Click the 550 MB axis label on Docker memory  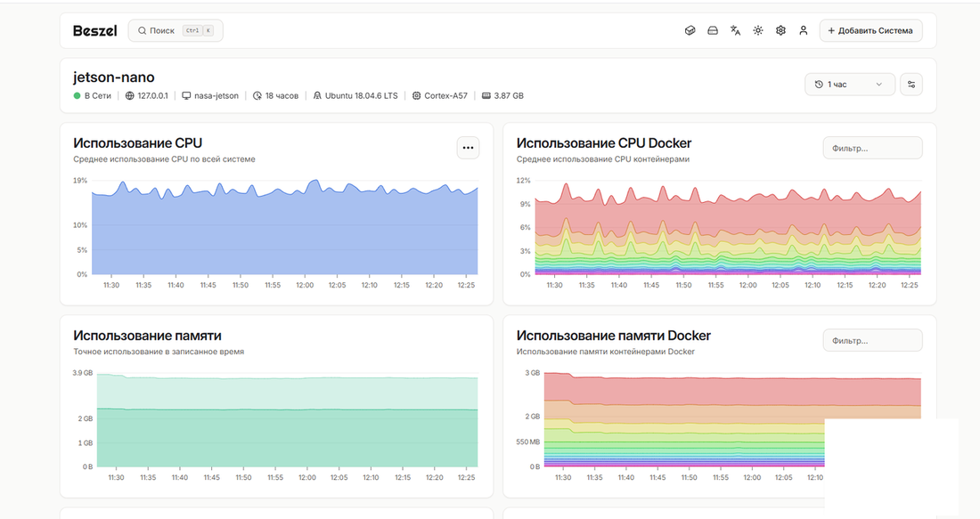[528, 442]
